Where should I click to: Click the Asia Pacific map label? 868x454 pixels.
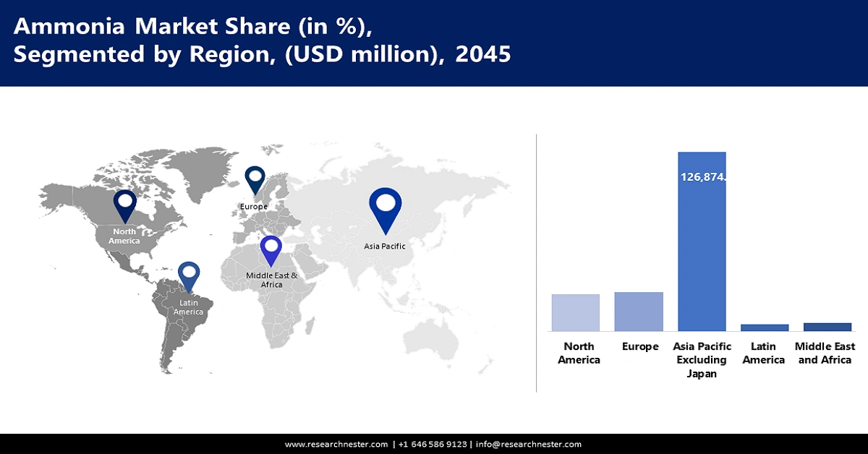click(x=385, y=246)
